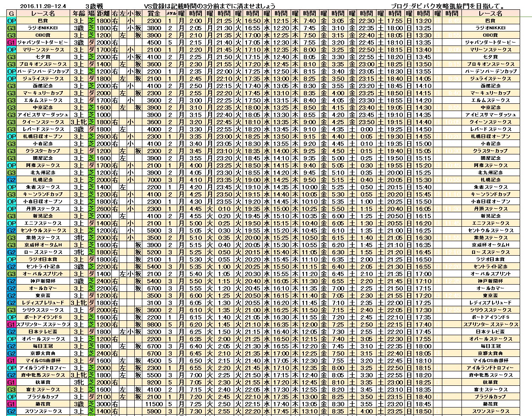532x416 pixels.
Task: Select 東京盃 in the right race-name column
Action: pos(490,296)
